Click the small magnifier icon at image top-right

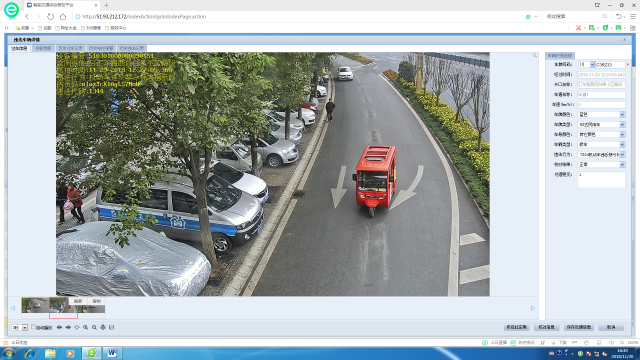(x=535, y=56)
